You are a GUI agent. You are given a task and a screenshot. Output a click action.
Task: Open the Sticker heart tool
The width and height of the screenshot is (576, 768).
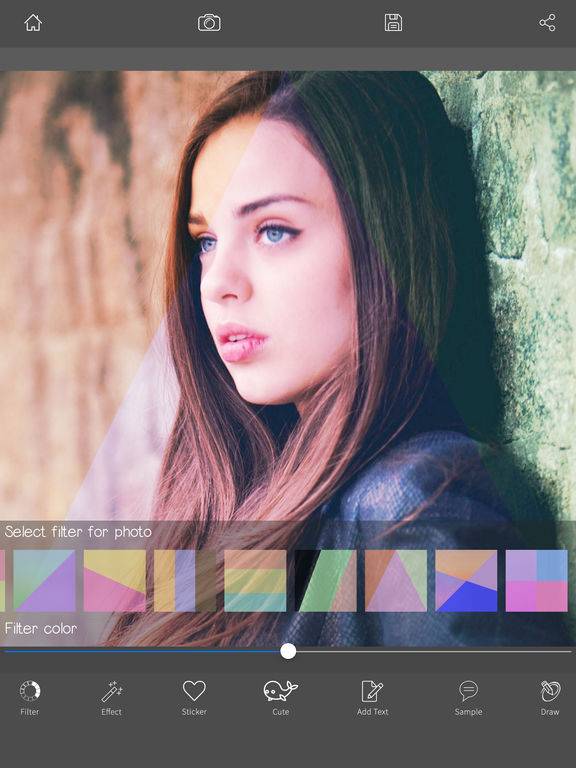pos(194,698)
